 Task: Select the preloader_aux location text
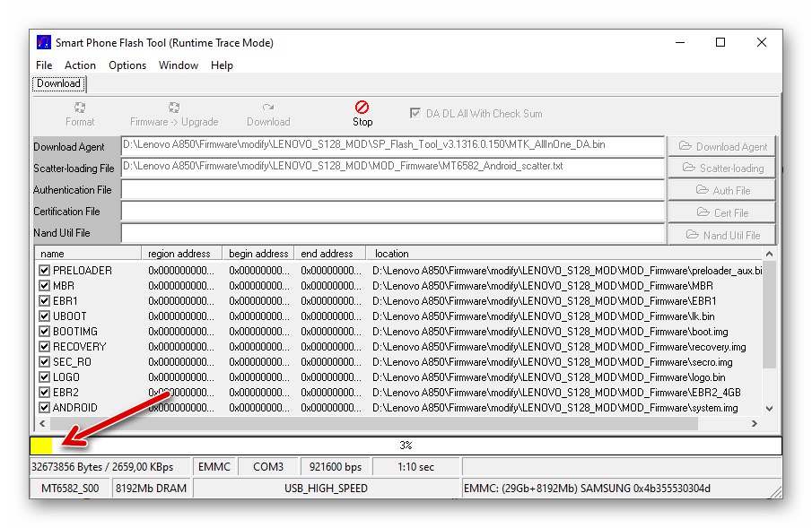[567, 270]
